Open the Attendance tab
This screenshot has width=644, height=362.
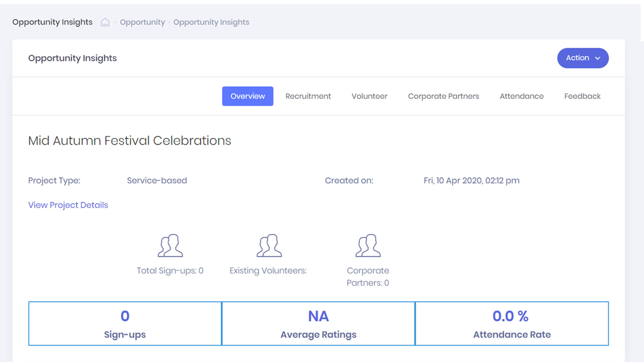[x=522, y=96]
